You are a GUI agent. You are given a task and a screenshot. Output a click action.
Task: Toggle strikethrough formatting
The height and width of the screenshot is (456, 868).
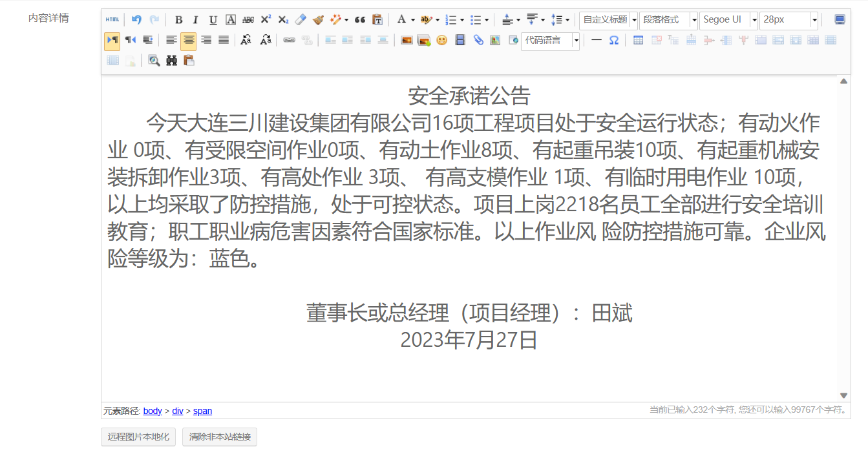click(248, 20)
